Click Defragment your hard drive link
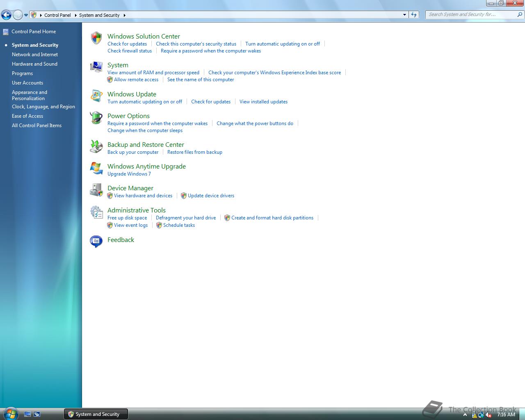The height and width of the screenshot is (420, 525). pos(186,218)
